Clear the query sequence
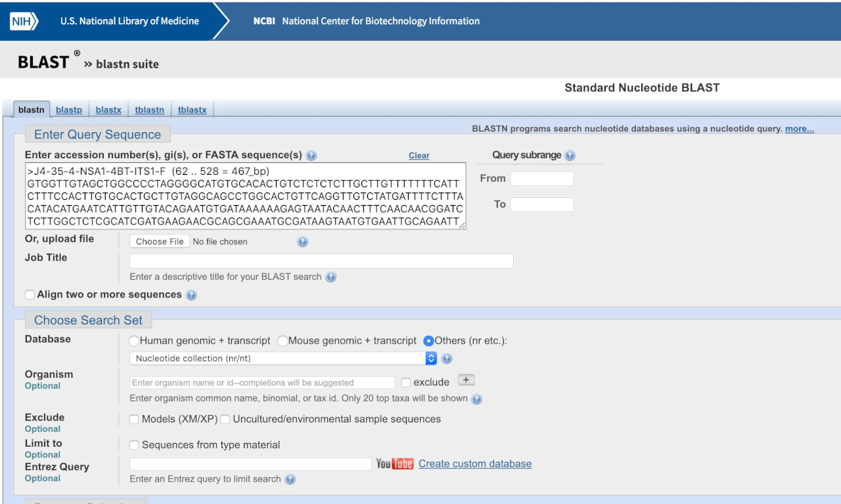The image size is (841, 504). [419, 156]
